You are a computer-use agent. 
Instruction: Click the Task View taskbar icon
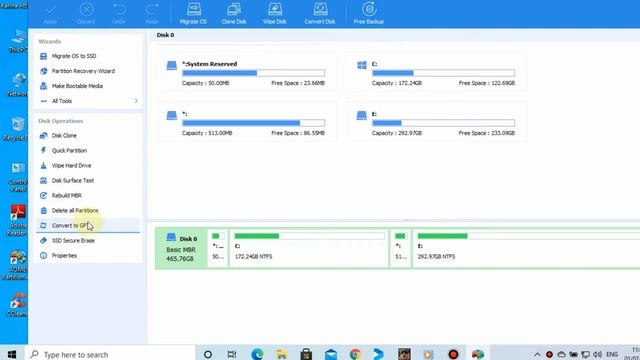pyautogui.click(x=232, y=354)
